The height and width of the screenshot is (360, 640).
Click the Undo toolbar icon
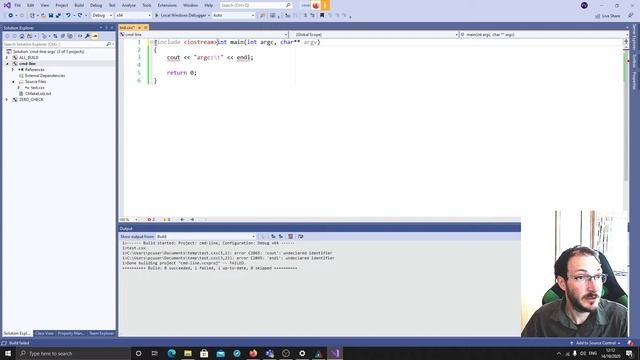coord(68,16)
